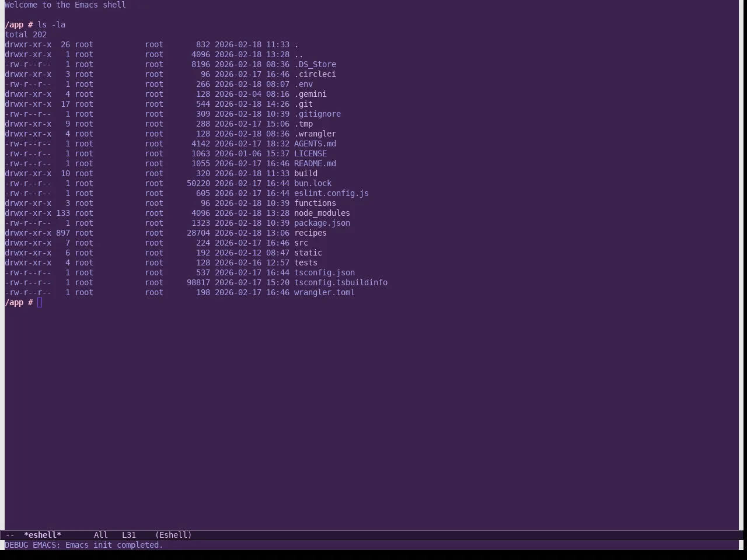Place cursor at the active /app # prompt

40,302
